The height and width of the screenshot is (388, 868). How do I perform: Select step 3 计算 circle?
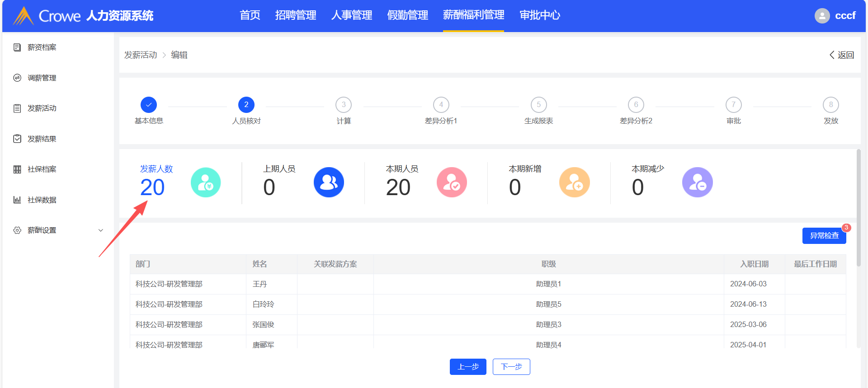click(344, 105)
